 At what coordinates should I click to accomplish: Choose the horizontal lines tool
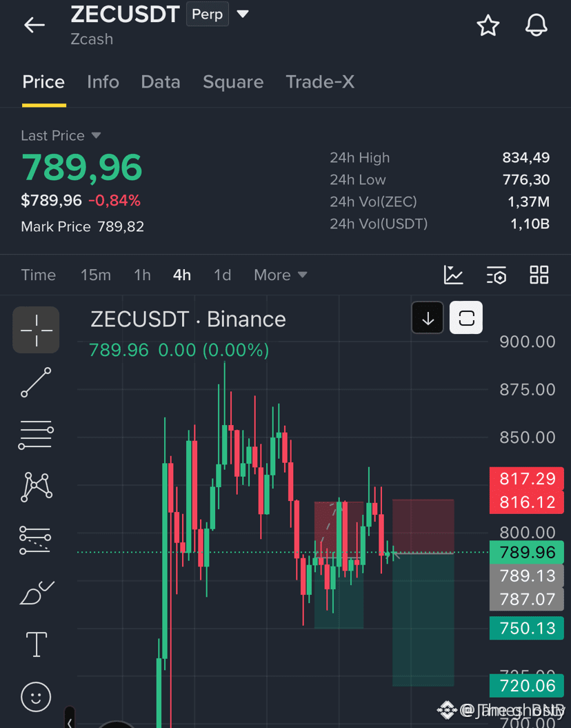[36, 435]
